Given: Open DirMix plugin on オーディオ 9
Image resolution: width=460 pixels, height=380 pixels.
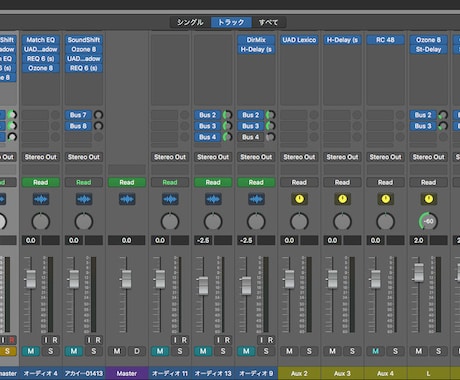Looking at the screenshot, I should (256, 40).
